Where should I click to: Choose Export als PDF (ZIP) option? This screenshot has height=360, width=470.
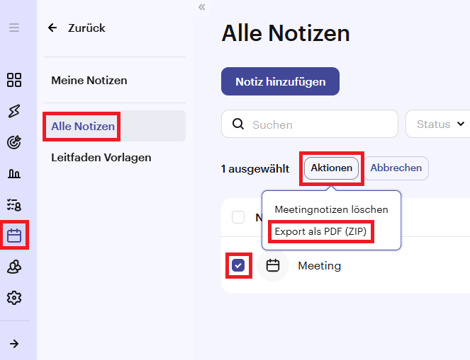click(321, 231)
